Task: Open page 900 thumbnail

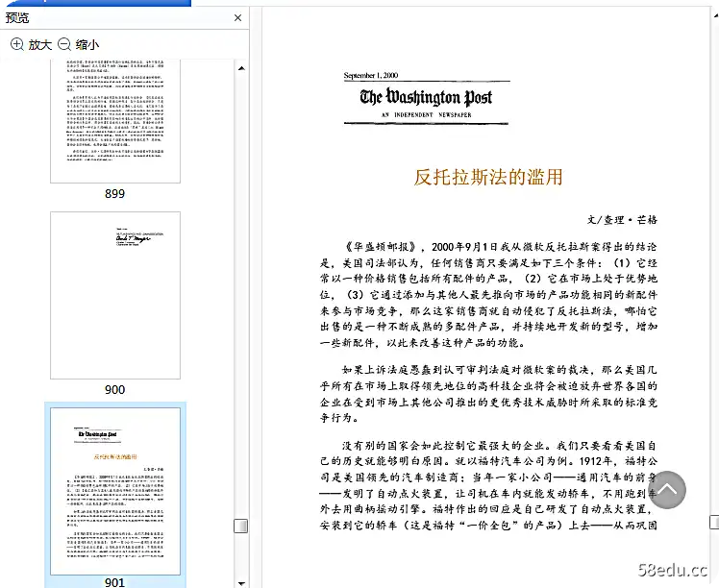Action: tap(115, 295)
